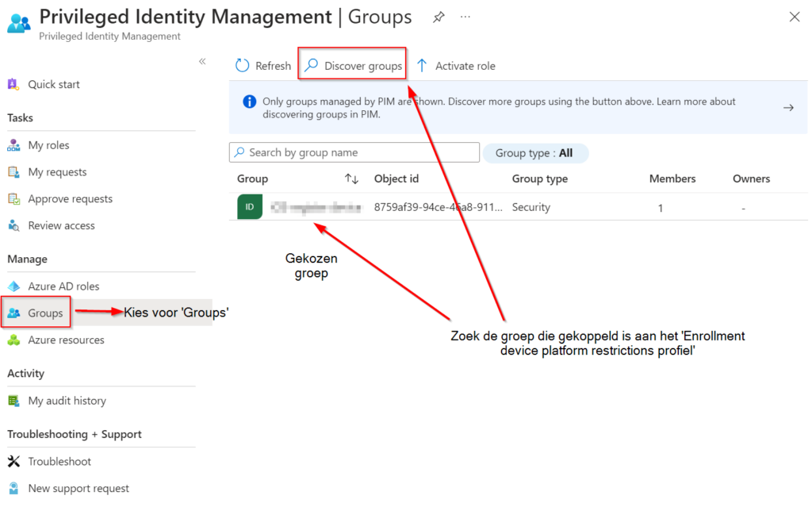Open the more options ellipsis in header
The width and height of the screenshot is (812, 530).
(465, 17)
